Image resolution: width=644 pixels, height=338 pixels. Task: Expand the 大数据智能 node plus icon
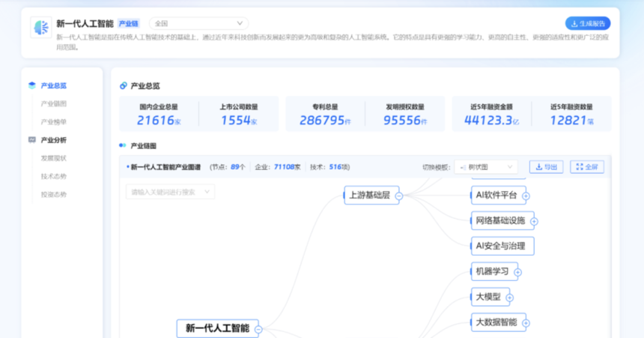[x=526, y=323]
